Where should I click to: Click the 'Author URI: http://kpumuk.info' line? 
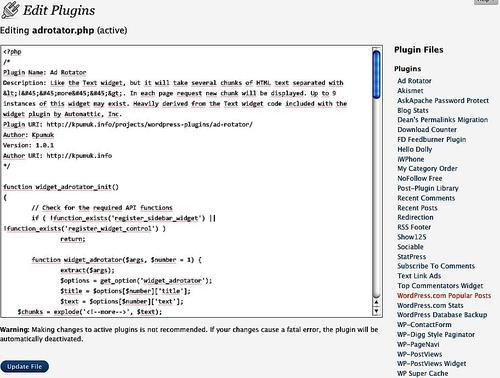(x=57, y=156)
